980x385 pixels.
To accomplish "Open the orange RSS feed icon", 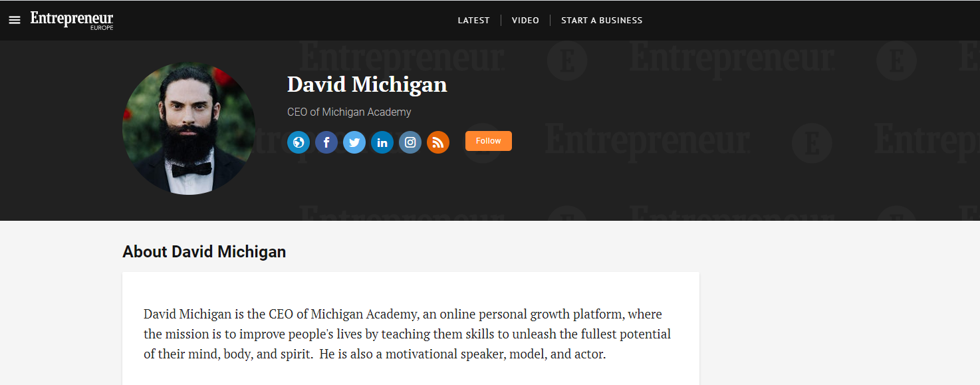I will [x=438, y=142].
